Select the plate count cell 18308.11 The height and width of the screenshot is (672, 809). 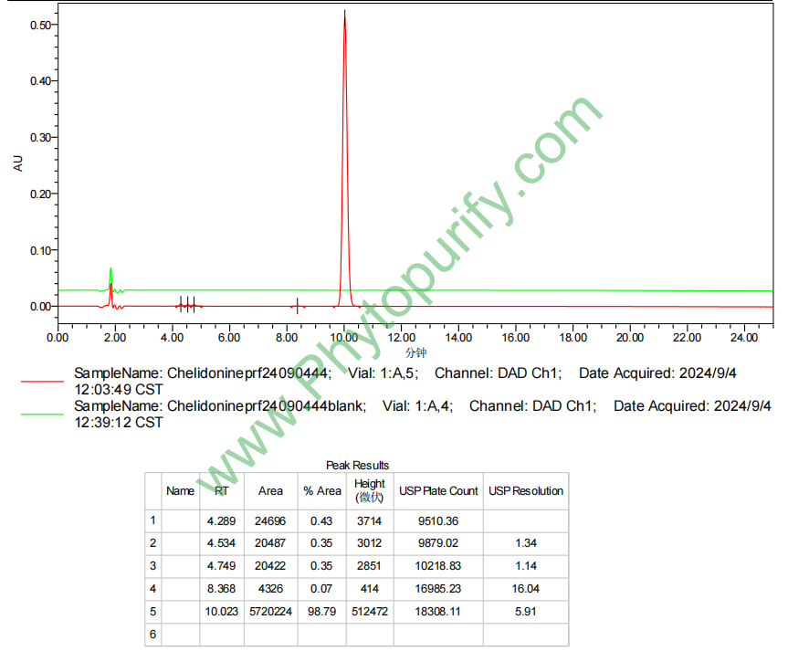point(438,612)
